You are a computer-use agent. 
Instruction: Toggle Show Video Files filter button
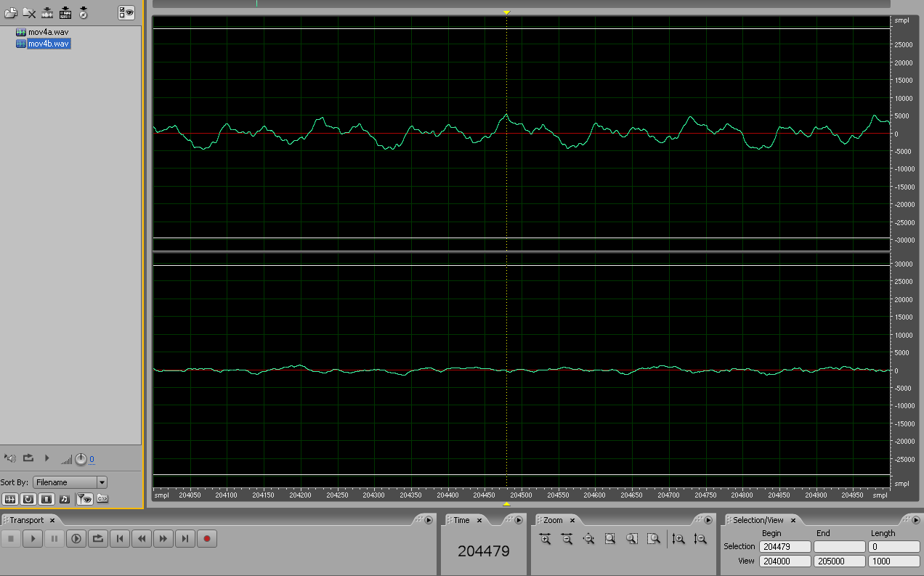[46, 499]
